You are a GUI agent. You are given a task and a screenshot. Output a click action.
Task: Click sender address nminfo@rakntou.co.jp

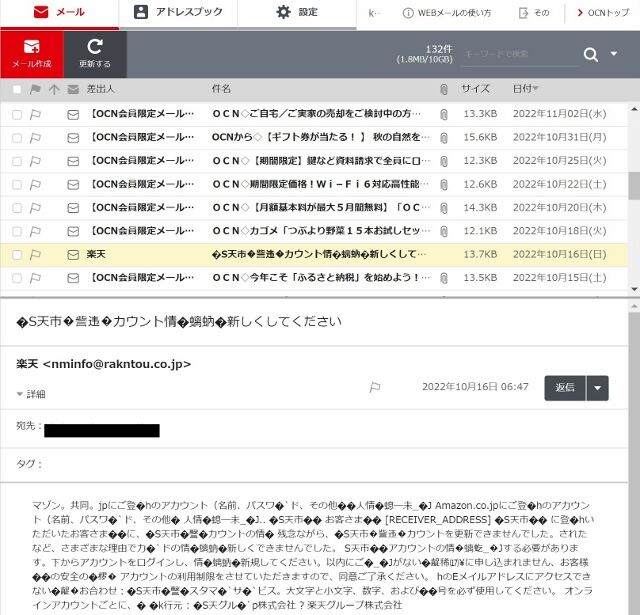(x=117, y=364)
